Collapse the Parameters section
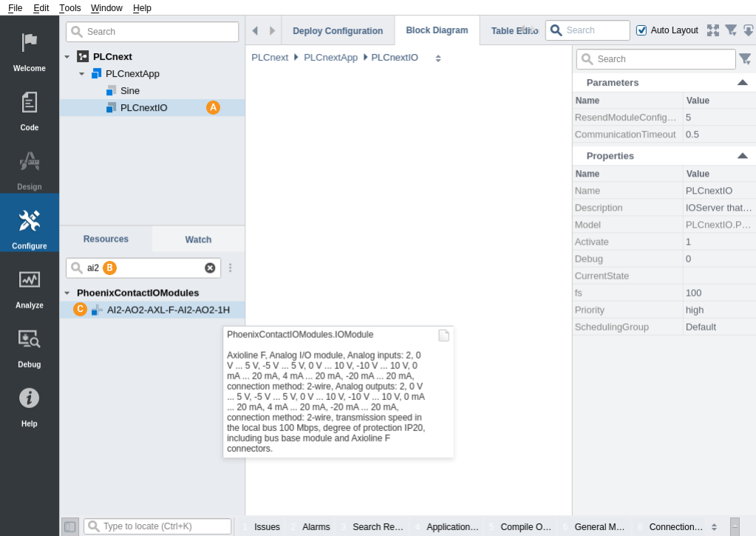 (x=742, y=83)
